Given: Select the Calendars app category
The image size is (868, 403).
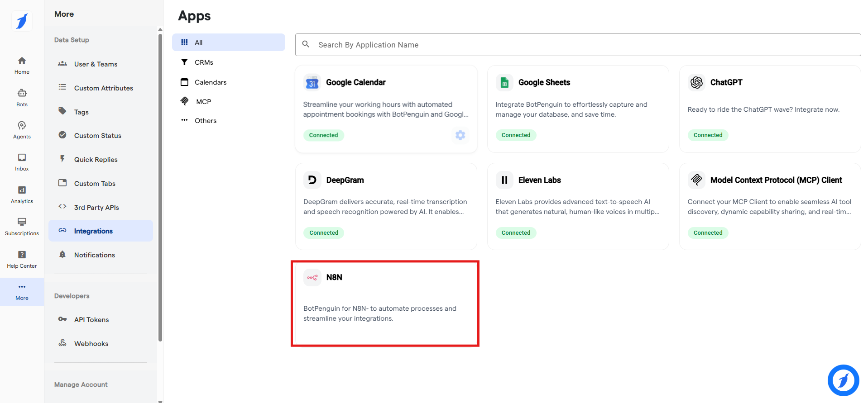Looking at the screenshot, I should (x=210, y=82).
